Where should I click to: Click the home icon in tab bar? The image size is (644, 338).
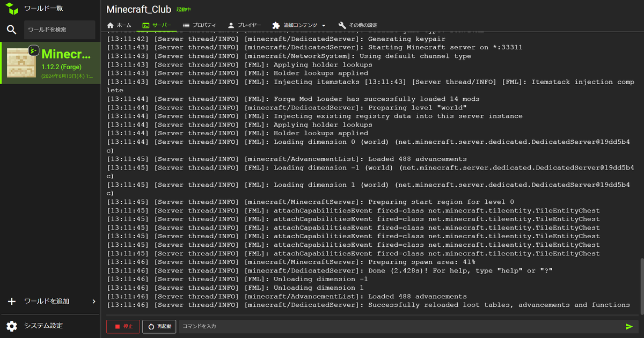(x=111, y=25)
